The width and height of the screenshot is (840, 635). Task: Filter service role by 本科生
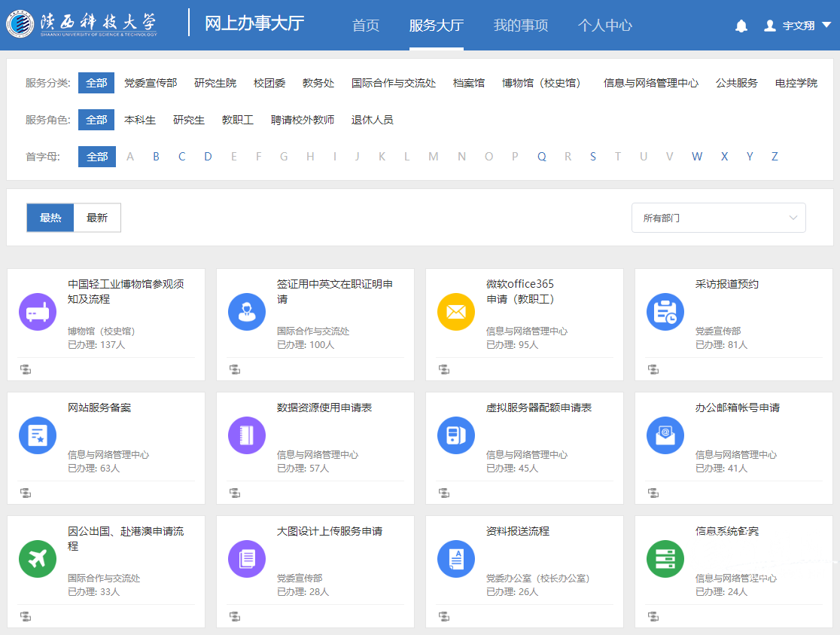point(140,120)
